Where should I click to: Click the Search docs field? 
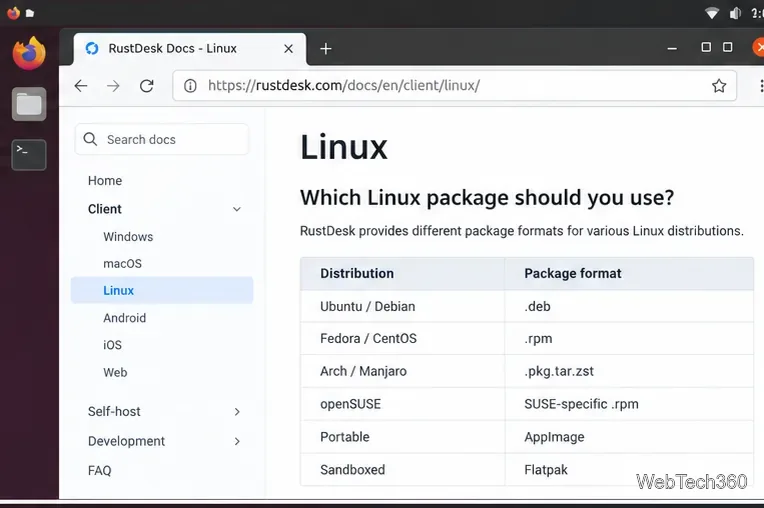pos(162,139)
